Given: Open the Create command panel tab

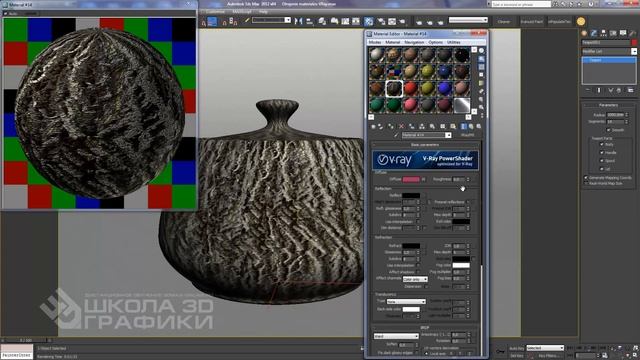Looking at the screenshot, I should pos(584,33).
